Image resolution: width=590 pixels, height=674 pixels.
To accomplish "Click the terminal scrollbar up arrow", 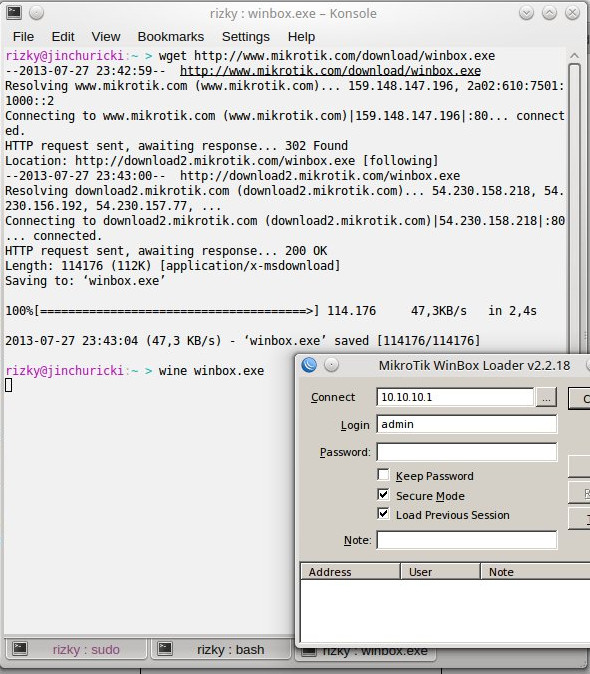I will (574, 55).
